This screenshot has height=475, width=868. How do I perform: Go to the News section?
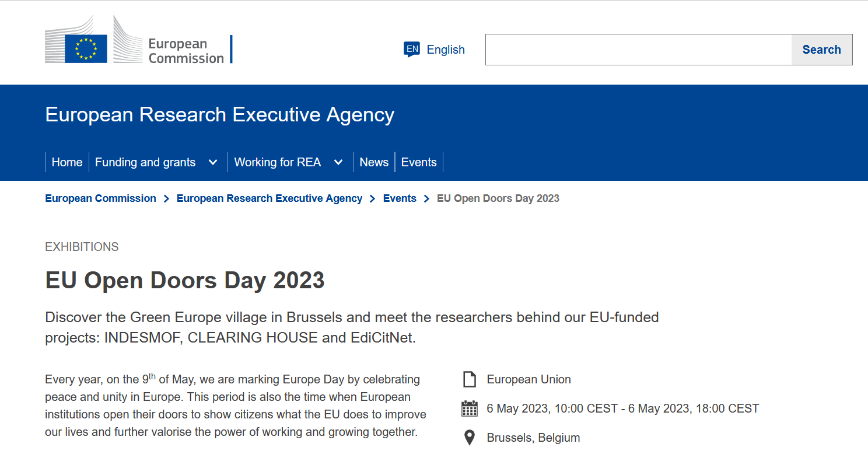(x=374, y=162)
